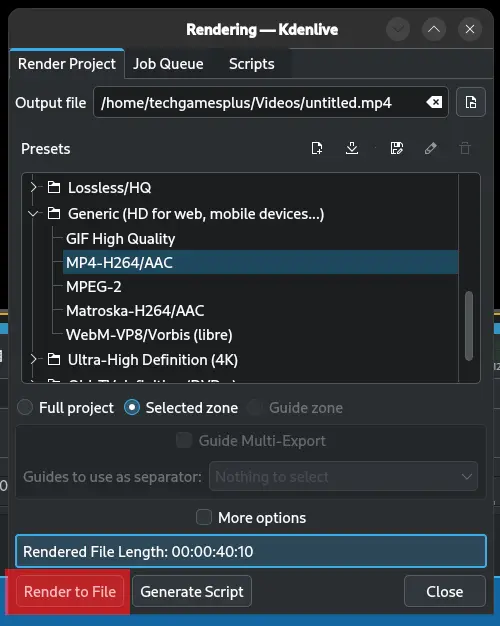Screen dimensions: 500x626
Task: Click the presets list vertical scrollbar
Action: (x=469, y=325)
